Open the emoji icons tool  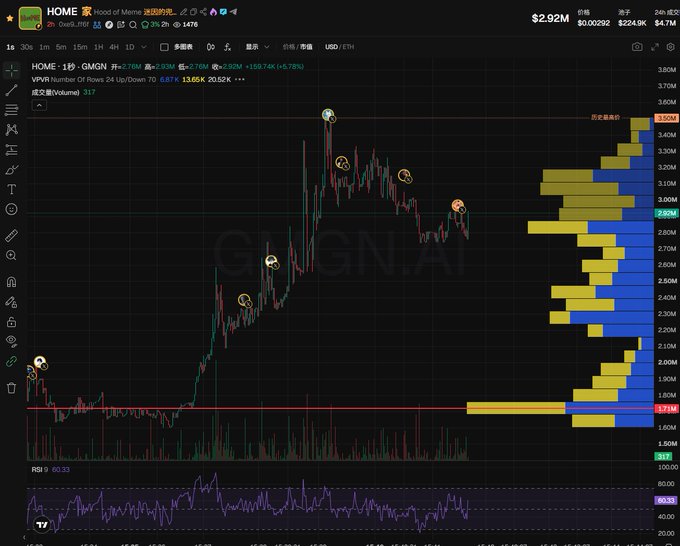pyautogui.click(x=12, y=209)
